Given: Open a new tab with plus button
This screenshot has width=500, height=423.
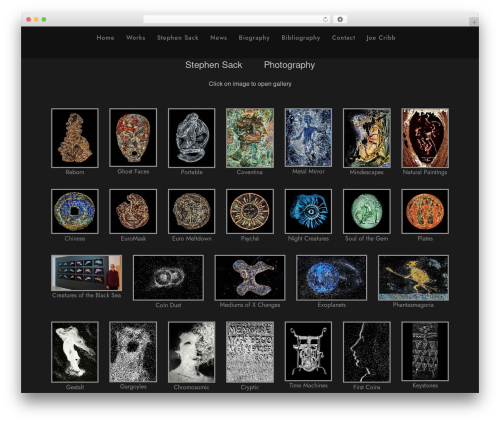Looking at the screenshot, I should (x=474, y=22).
